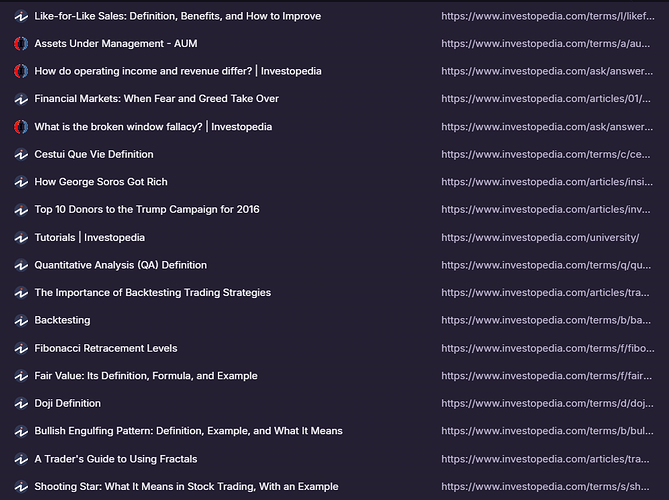Open Financial Markets: When Fear and Greed article
The height and width of the screenshot is (500, 669).
tap(156, 99)
